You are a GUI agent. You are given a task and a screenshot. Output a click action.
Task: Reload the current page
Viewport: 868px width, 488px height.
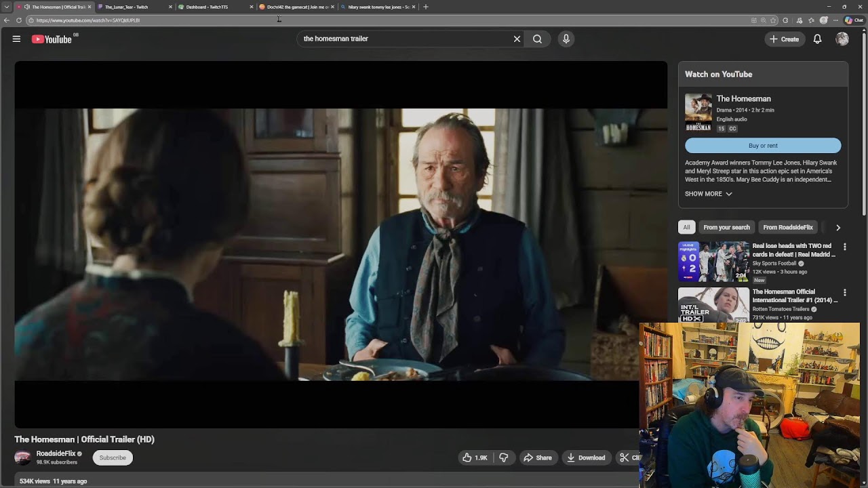click(x=19, y=20)
